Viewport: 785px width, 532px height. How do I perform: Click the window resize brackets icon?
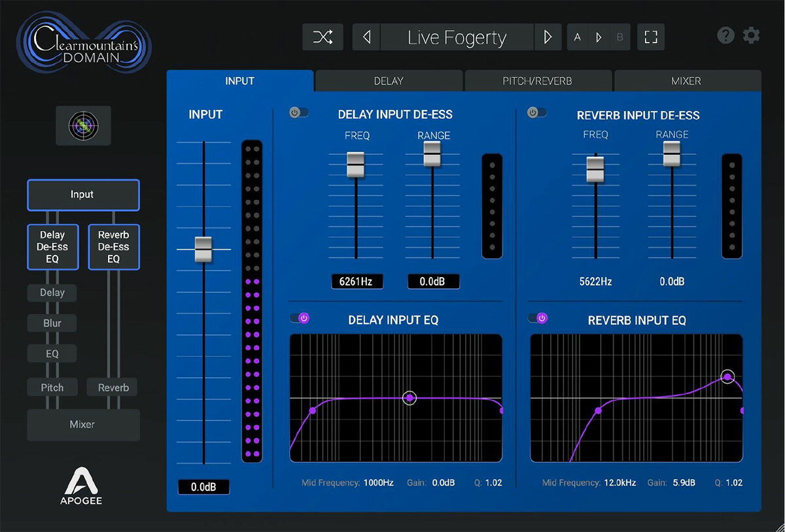click(x=651, y=37)
